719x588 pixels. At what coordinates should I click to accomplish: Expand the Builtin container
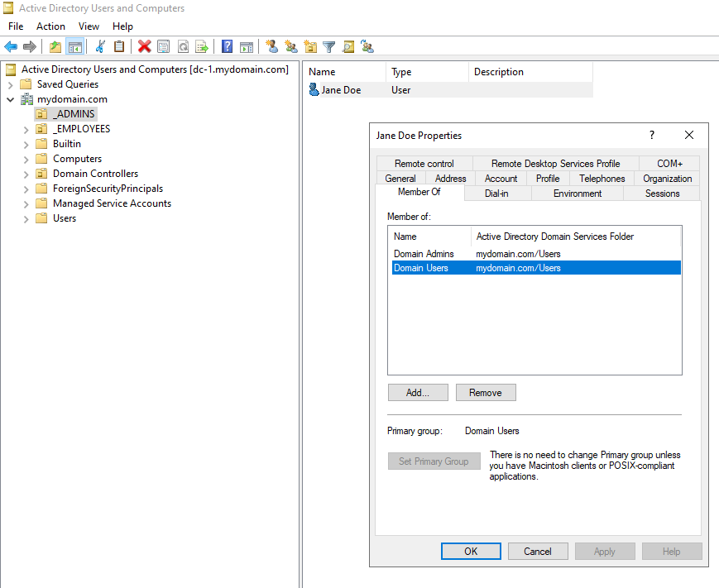coord(26,145)
